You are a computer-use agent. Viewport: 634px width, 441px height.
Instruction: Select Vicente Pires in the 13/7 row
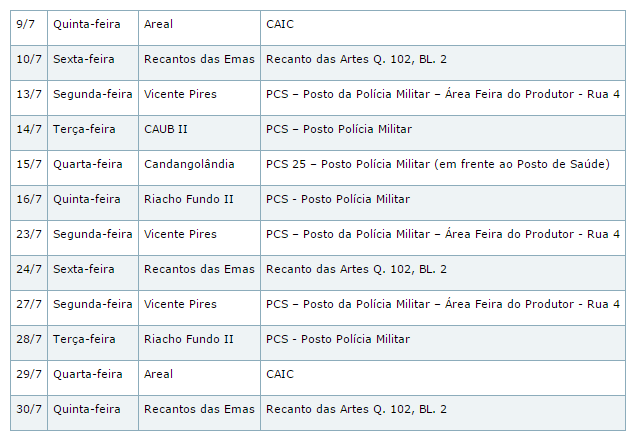(x=180, y=94)
